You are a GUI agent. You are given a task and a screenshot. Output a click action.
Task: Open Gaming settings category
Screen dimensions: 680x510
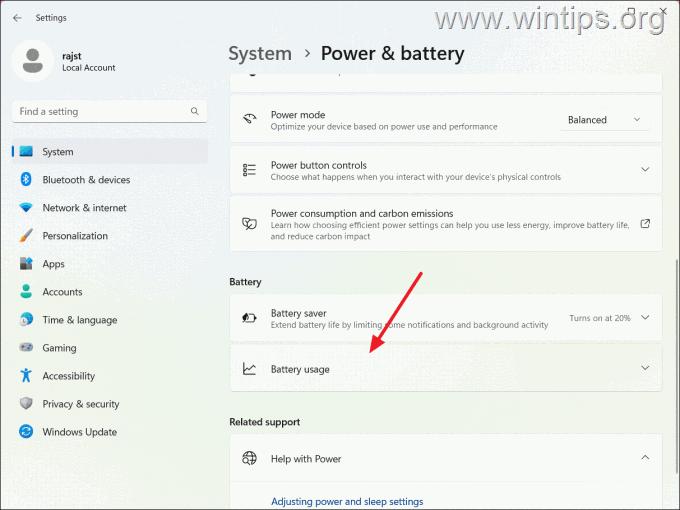tap(110, 348)
